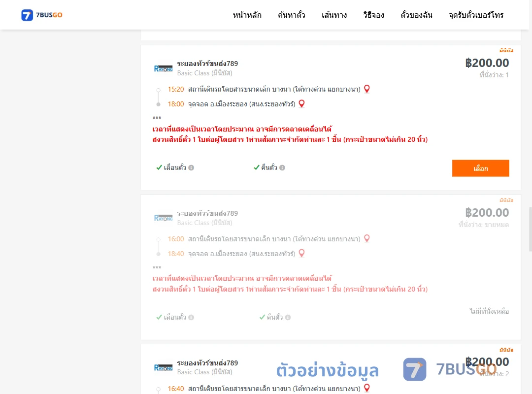Open map pin for 18:00 arrival stop
532x394 pixels.
click(301, 104)
